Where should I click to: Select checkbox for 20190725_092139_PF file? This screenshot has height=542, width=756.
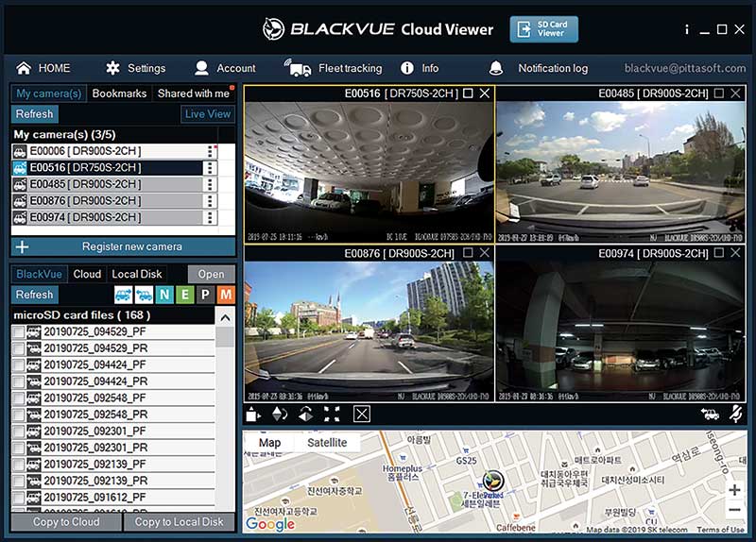[18, 464]
